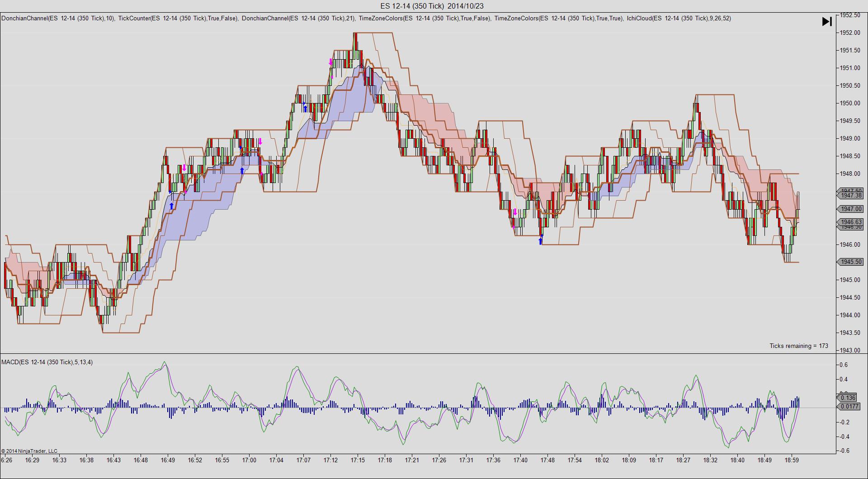Click the 1952.50 price axis label

[x=850, y=15]
